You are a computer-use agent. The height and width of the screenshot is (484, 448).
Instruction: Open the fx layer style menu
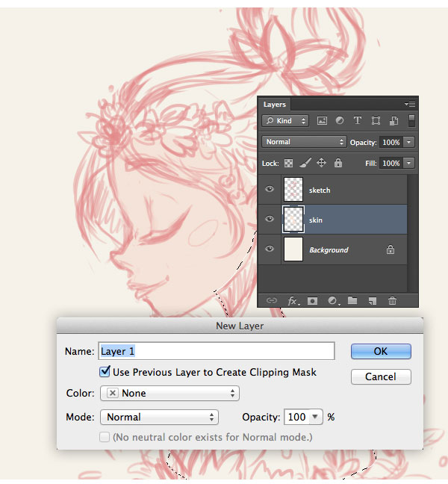(x=293, y=301)
